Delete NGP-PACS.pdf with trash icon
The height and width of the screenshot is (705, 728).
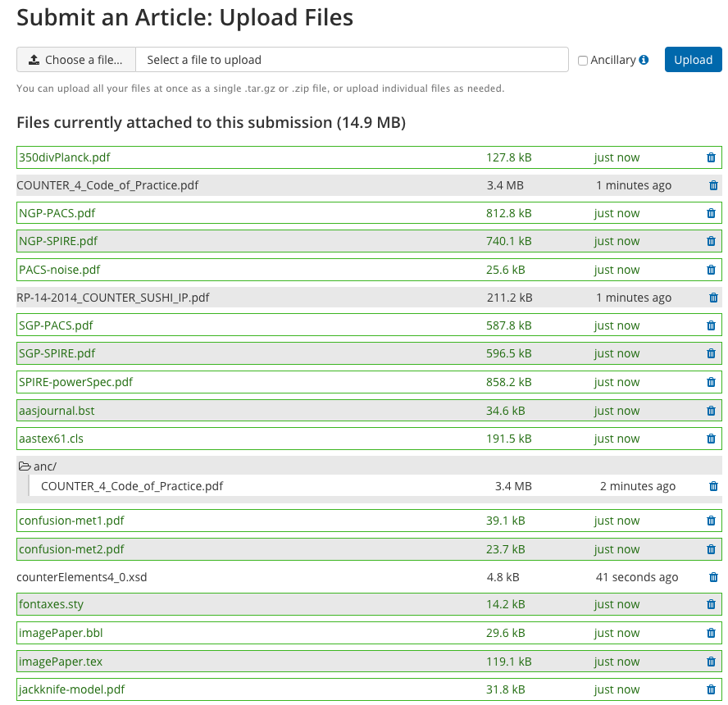pos(711,213)
